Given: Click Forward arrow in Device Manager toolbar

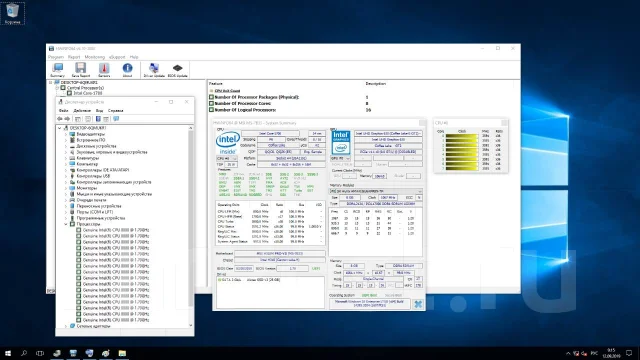Looking at the screenshot, I should tap(67, 119).
